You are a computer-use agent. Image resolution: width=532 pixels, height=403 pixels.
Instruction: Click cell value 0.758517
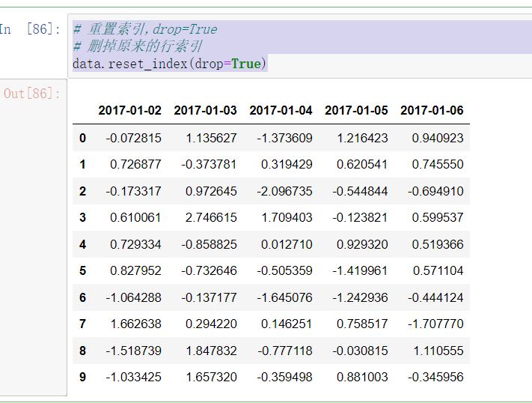(362, 324)
